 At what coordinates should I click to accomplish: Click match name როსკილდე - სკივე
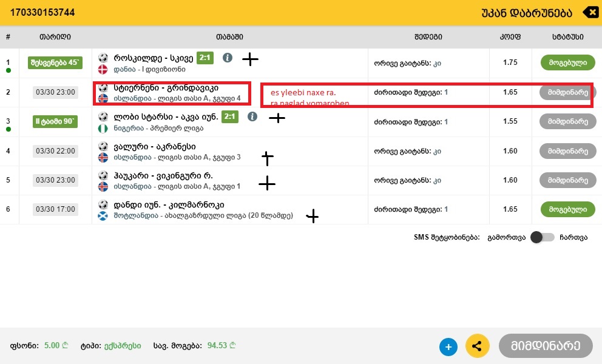pos(153,58)
